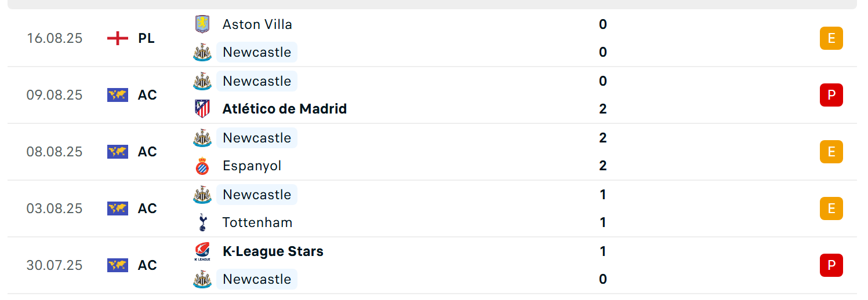Click Newcastle crest in the 16.08.25 match
Screen dimensions: 868x300
tap(202, 52)
